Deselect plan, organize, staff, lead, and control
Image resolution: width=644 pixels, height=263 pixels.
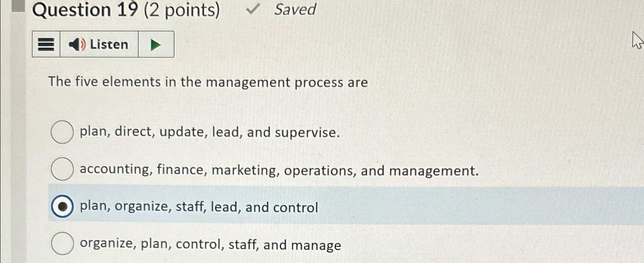tap(64, 207)
